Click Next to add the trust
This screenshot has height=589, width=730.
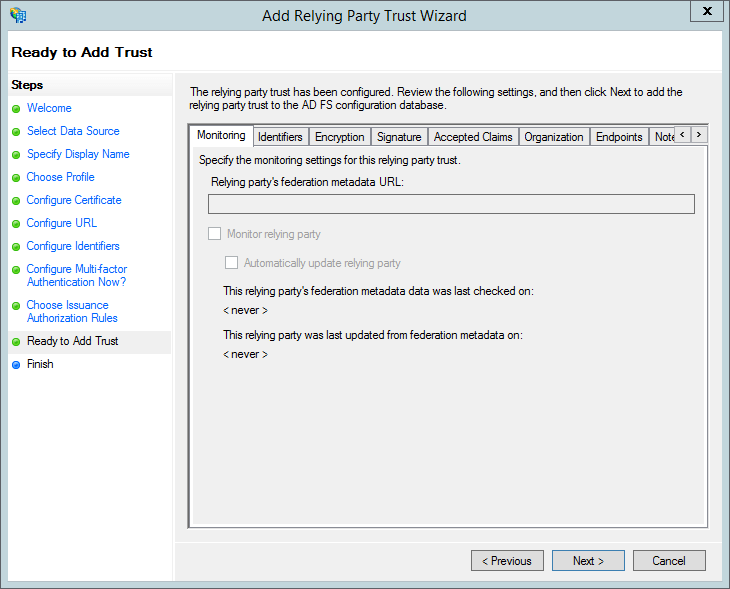coord(588,561)
